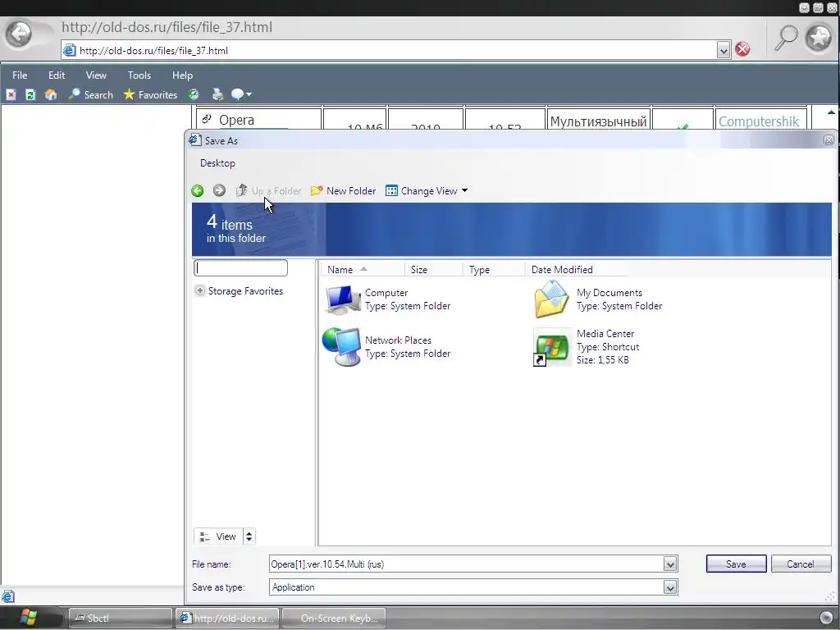This screenshot has height=630, width=840.
Task: Click the star favorites round button top right
Action: pyautogui.click(x=819, y=38)
